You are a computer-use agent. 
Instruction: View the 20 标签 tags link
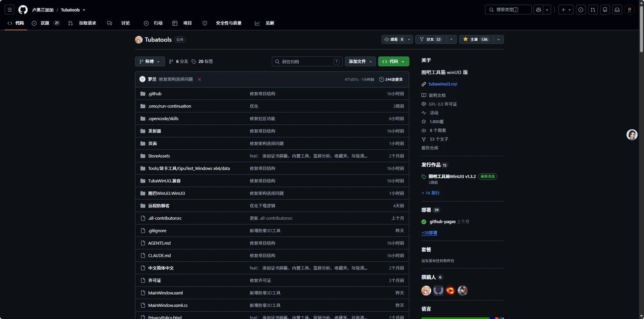(x=202, y=62)
